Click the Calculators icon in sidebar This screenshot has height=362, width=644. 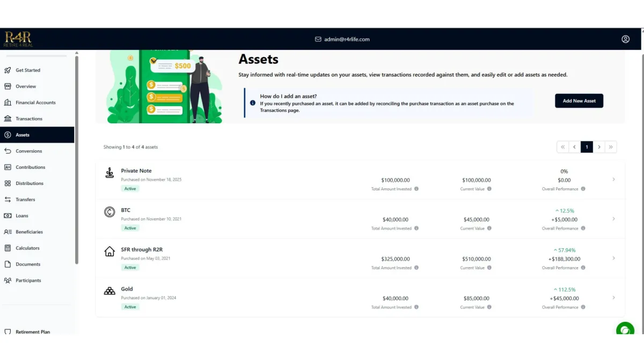8,248
